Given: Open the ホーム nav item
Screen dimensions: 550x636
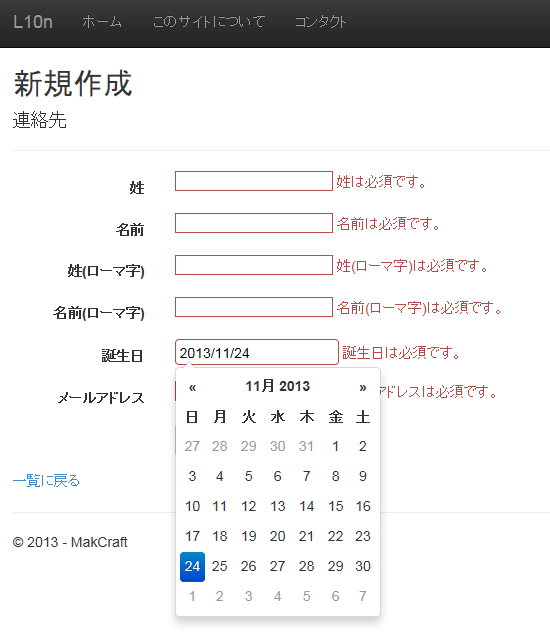Looking at the screenshot, I should 102,22.
